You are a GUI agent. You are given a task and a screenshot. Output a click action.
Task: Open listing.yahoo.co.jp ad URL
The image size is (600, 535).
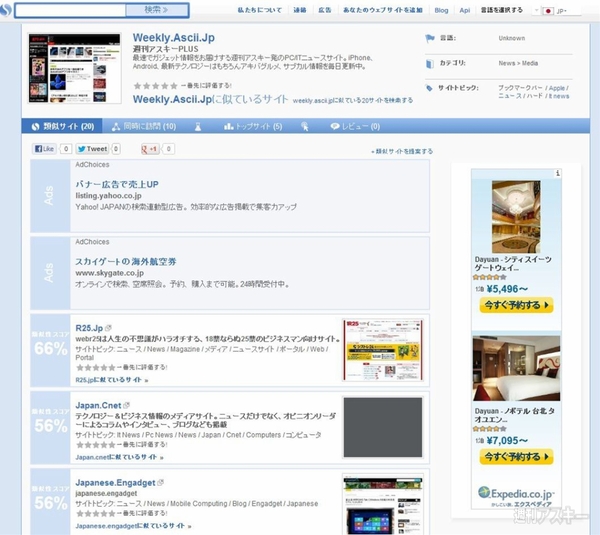pyautogui.click(x=108, y=196)
